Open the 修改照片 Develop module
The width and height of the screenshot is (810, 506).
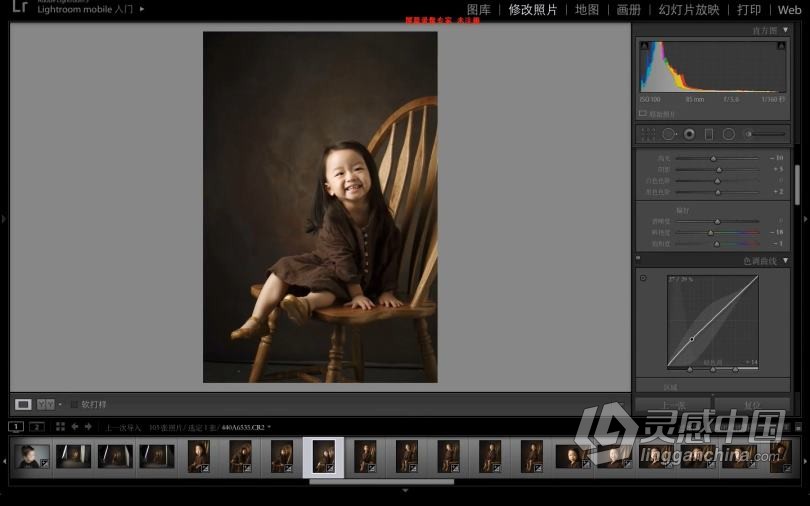(533, 10)
